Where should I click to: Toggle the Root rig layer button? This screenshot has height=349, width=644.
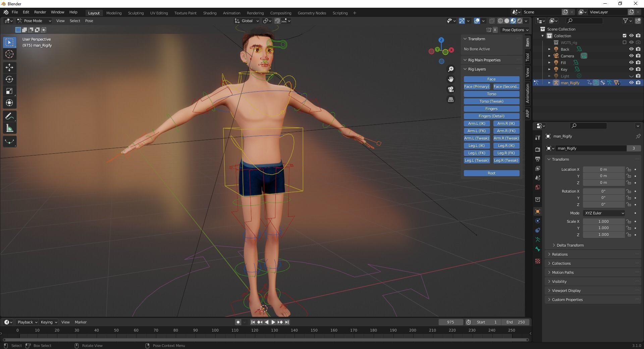[491, 173]
